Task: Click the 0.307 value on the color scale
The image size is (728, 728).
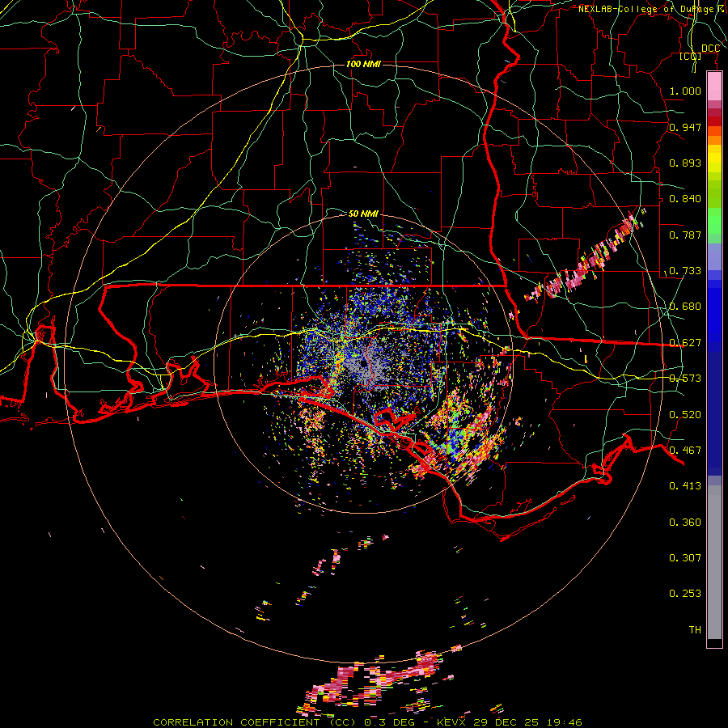Action: click(x=685, y=558)
